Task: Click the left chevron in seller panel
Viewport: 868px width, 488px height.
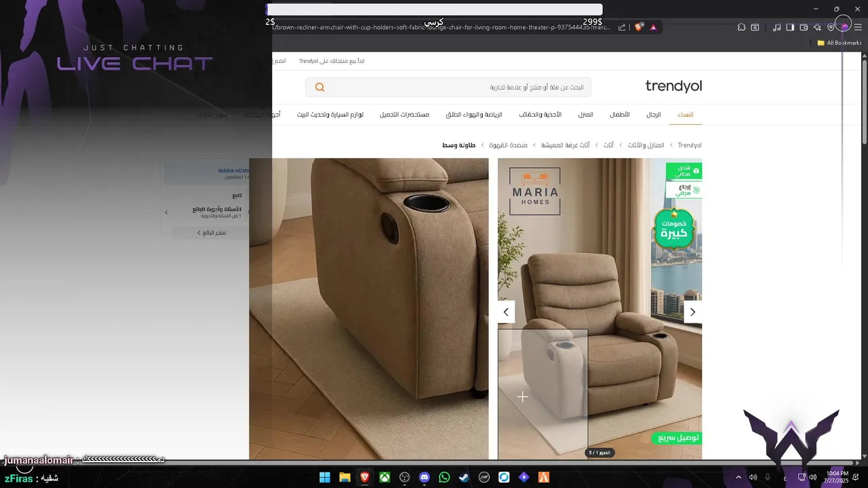Action: click(x=166, y=212)
